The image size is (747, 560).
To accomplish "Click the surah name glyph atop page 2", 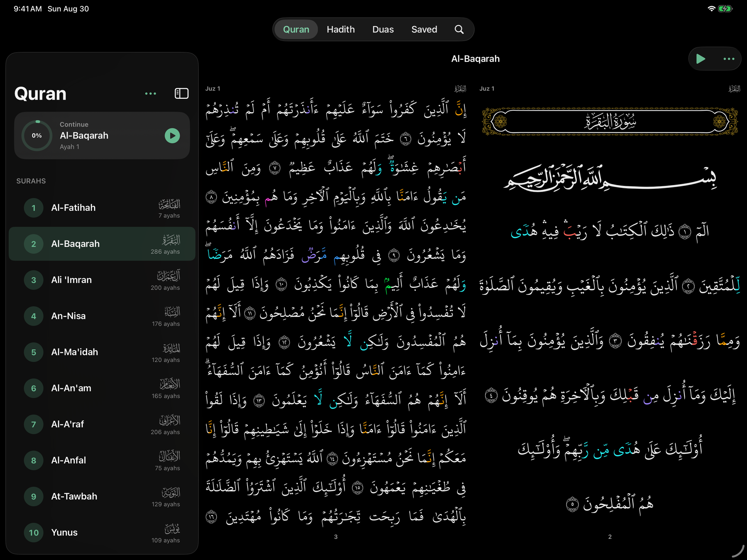I will pos(734,89).
